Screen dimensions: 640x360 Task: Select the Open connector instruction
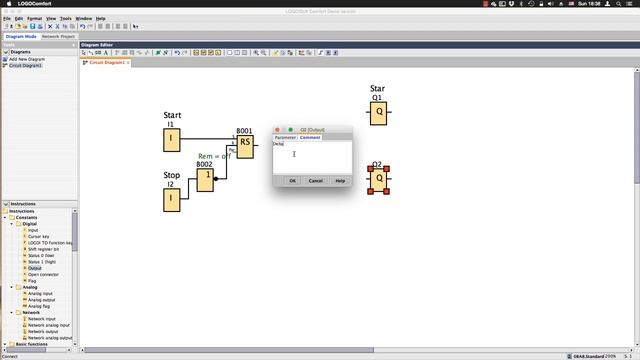coord(43,275)
